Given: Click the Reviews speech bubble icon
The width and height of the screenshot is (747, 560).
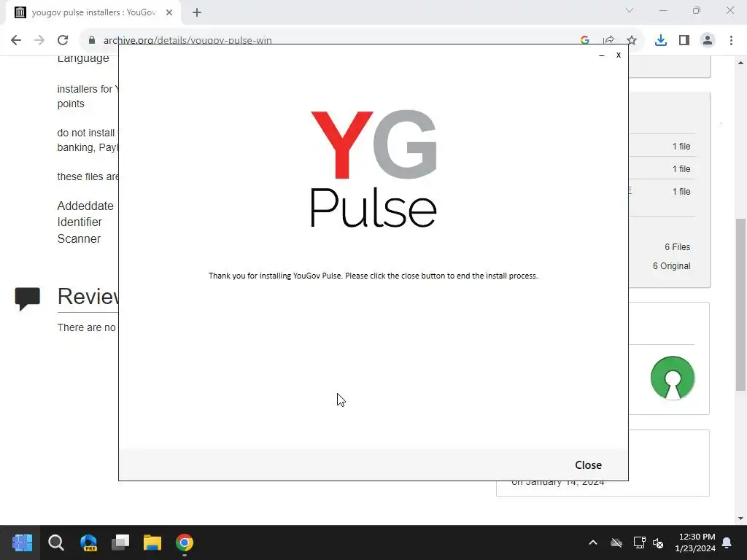Looking at the screenshot, I should point(27,299).
